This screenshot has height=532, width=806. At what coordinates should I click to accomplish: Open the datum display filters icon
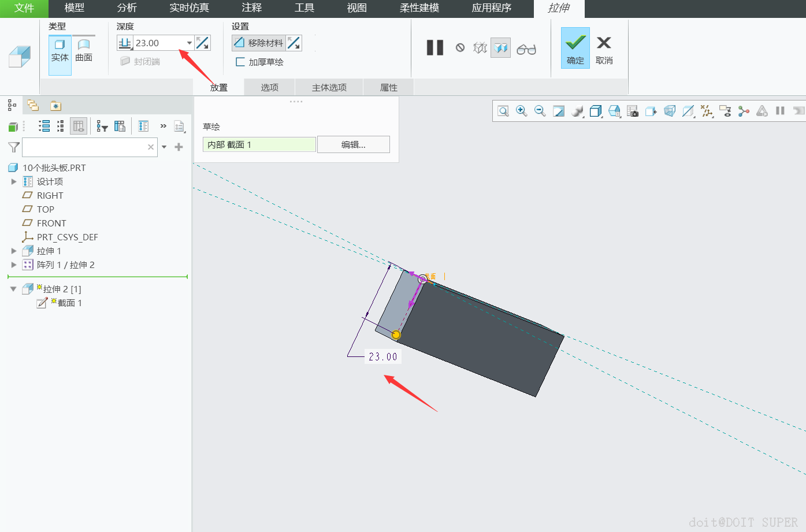point(707,111)
